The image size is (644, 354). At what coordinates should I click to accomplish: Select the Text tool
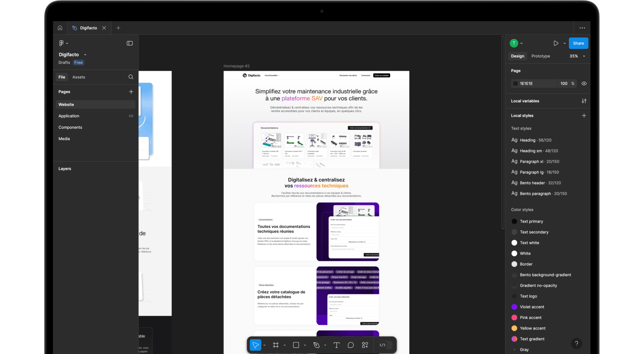pyautogui.click(x=336, y=345)
